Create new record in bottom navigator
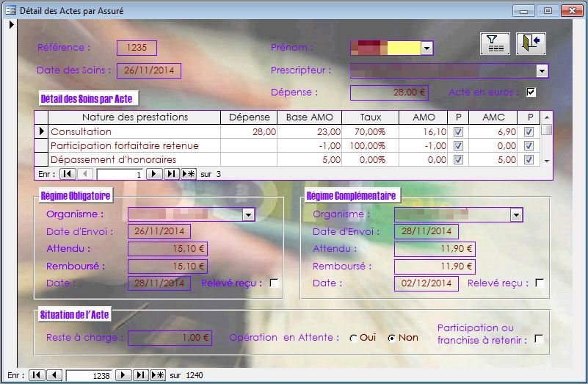Image resolution: width=588 pixels, height=384 pixels. [158, 375]
